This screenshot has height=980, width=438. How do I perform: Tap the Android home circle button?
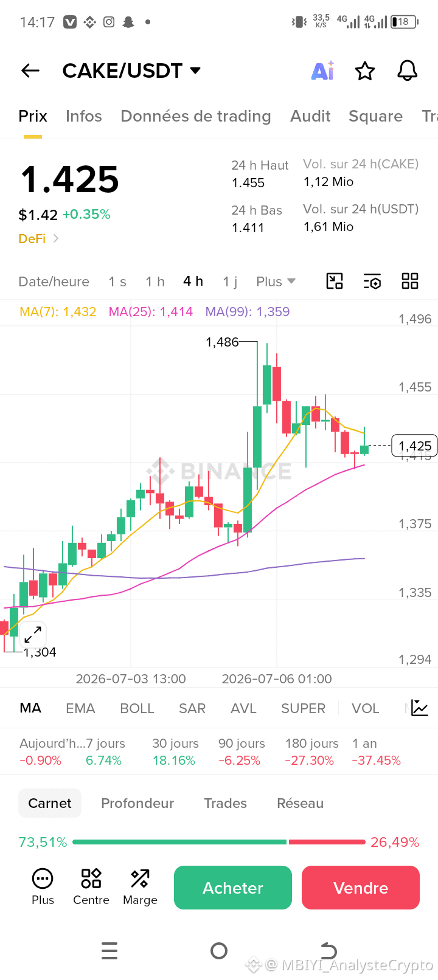[x=219, y=950]
